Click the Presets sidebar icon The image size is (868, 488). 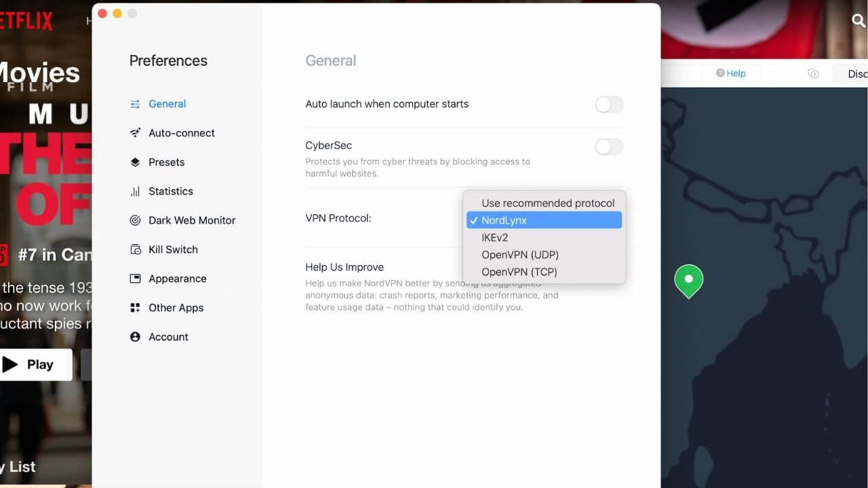(134, 162)
